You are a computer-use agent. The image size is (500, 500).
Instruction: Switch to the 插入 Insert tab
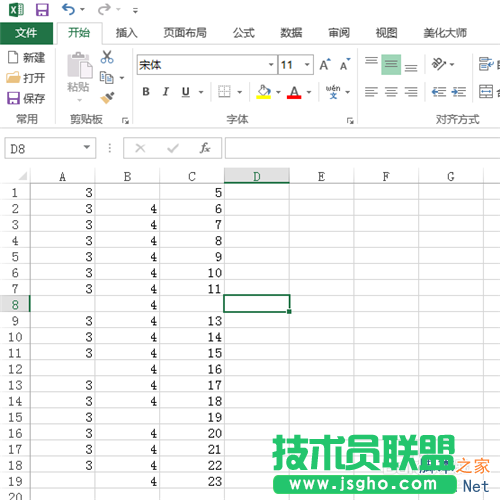126,33
